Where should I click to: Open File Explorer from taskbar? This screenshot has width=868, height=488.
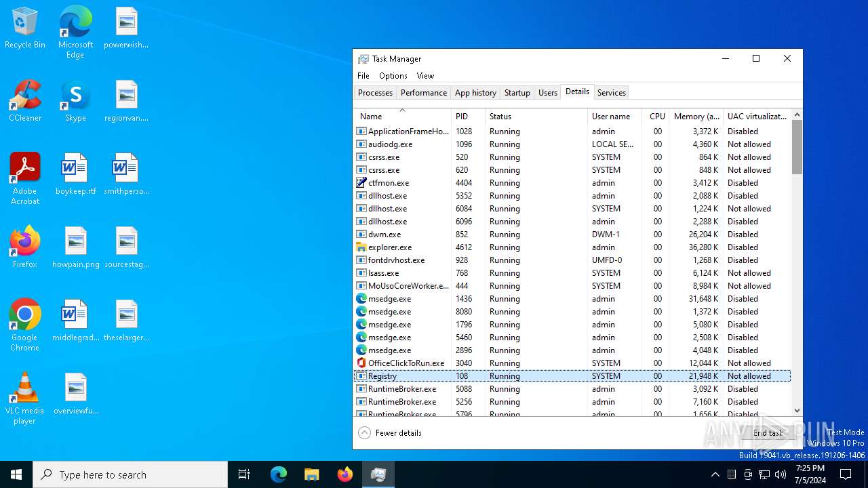[311, 474]
